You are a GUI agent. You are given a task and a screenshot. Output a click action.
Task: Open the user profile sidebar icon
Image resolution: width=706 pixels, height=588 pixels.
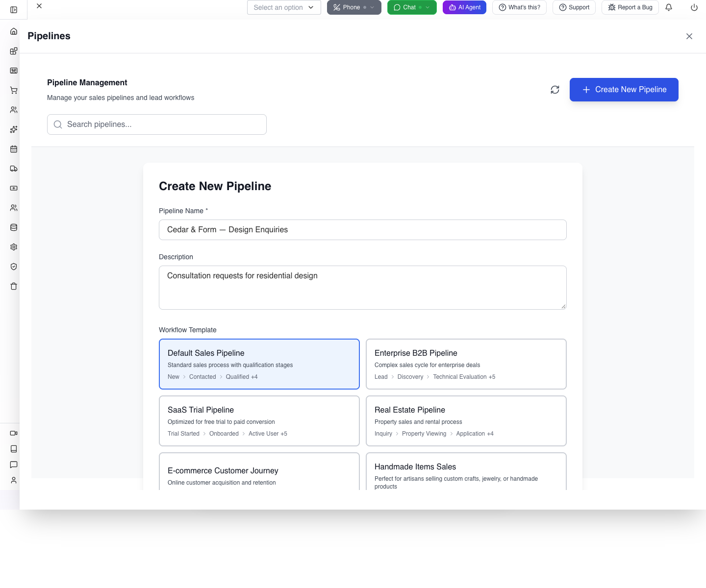click(14, 480)
